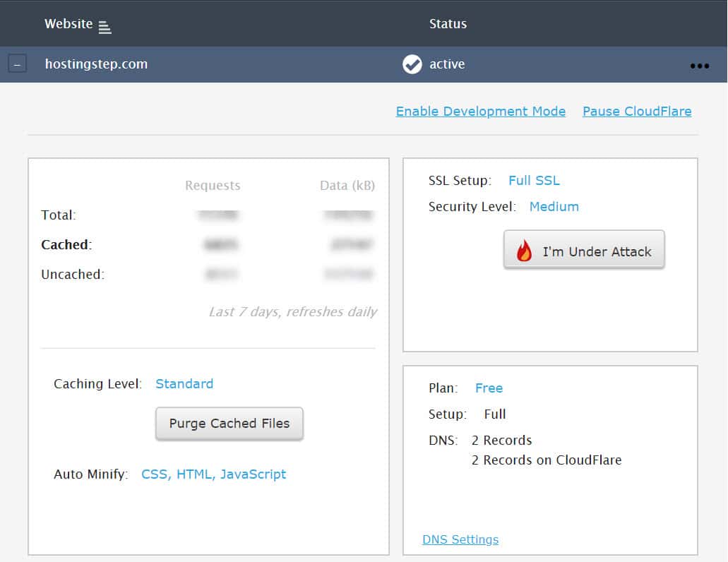
Task: Click the Requests column label
Action: coord(213,186)
